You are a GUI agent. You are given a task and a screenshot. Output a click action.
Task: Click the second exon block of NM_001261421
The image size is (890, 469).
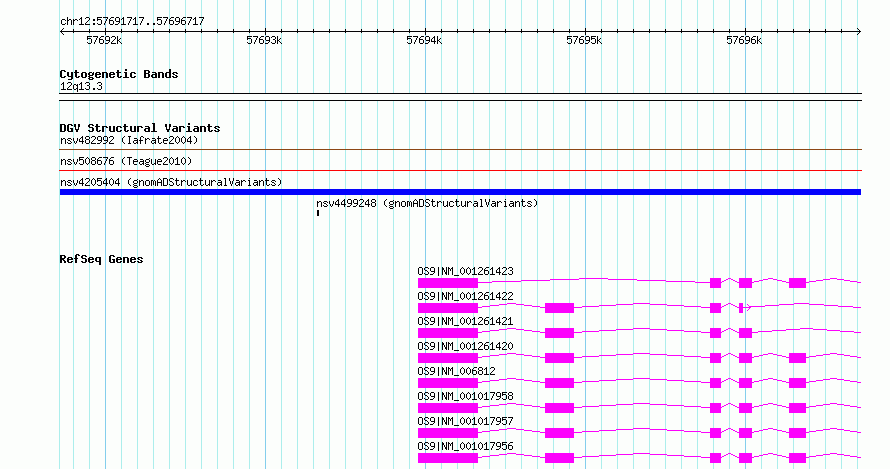pyautogui.click(x=559, y=333)
